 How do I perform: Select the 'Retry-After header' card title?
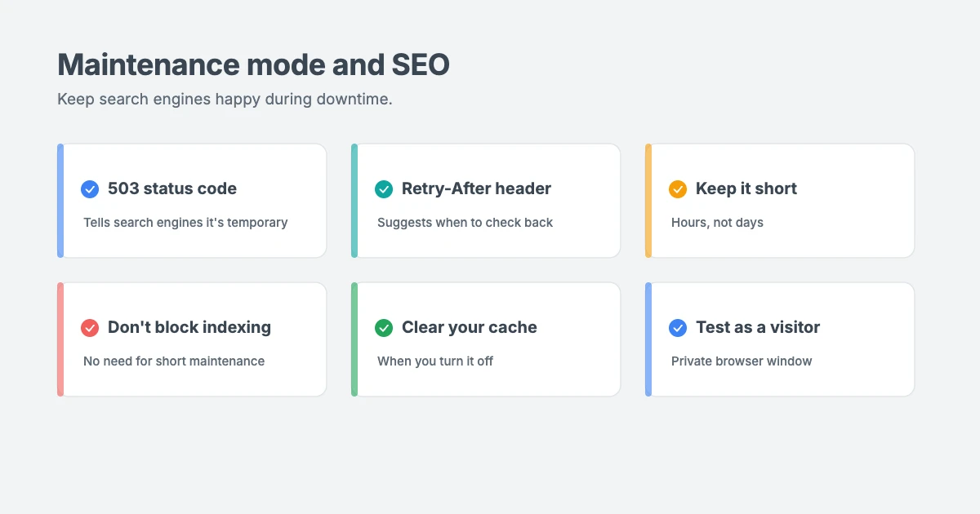476,188
